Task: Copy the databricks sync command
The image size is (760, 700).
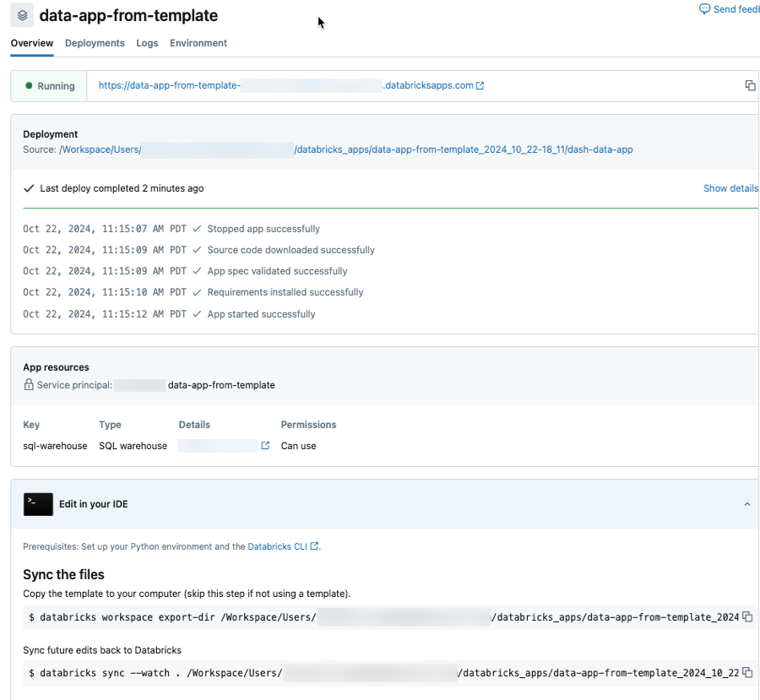Action: coord(747,672)
